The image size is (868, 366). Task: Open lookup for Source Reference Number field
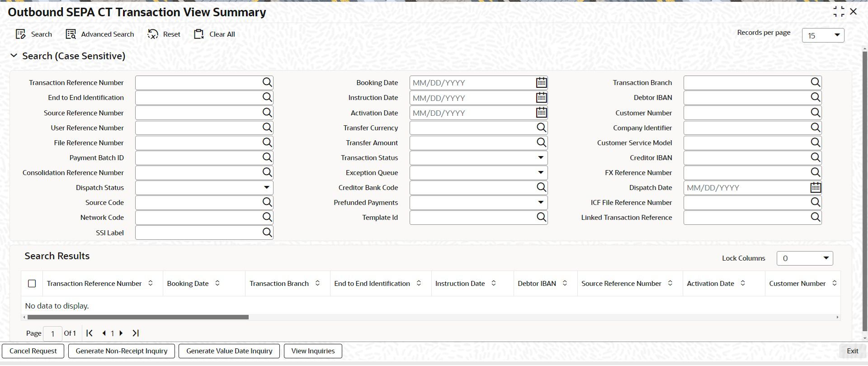267,112
